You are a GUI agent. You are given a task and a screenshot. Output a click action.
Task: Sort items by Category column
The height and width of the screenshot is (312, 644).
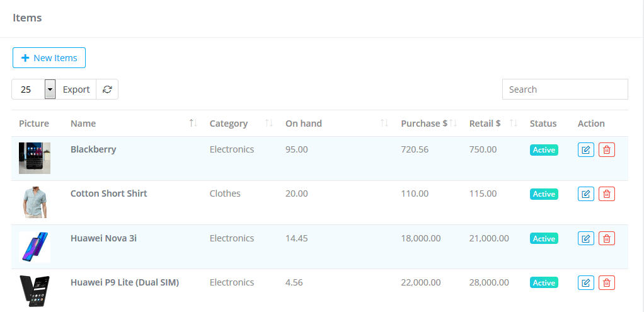[x=269, y=124]
